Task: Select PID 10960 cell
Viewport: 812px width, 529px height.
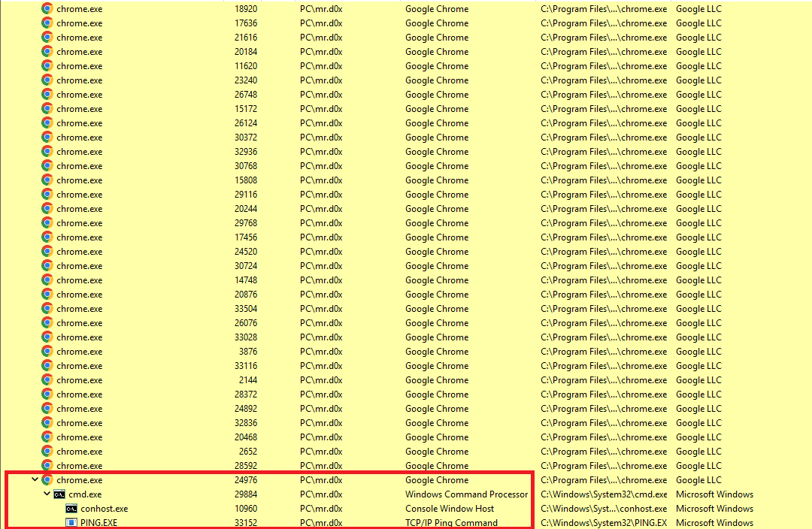Action: click(245, 509)
